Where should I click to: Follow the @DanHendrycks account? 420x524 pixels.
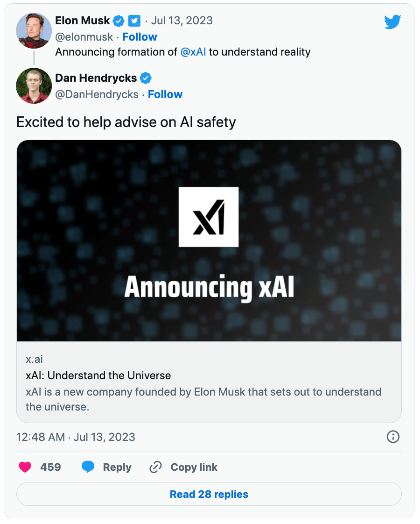(165, 94)
